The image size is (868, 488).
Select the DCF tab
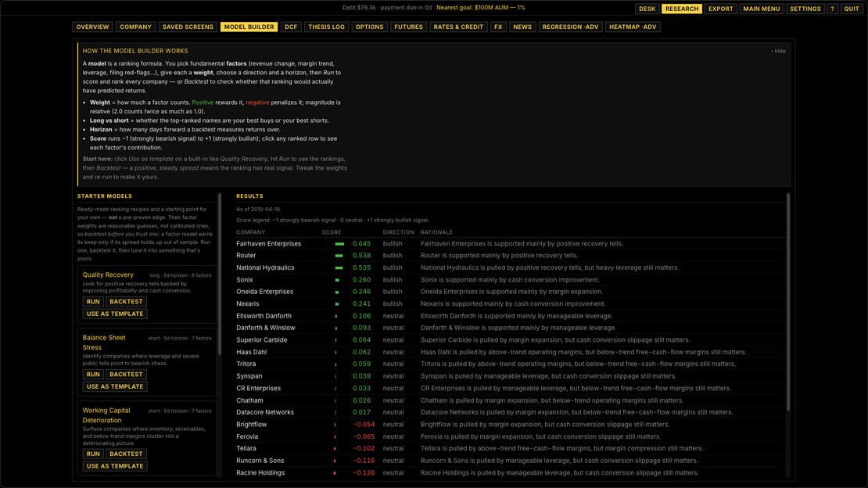tap(291, 27)
